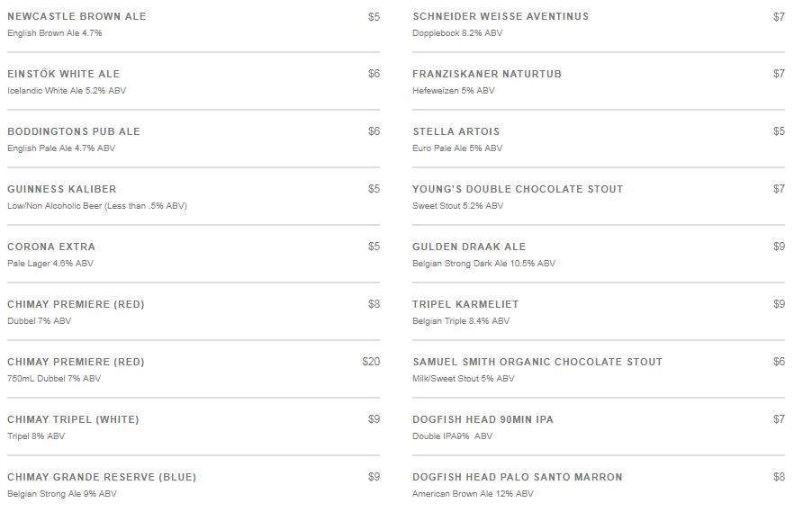The image size is (812, 512).
Task: Click the Schneider Weisse Aventinus heading
Action: point(501,16)
